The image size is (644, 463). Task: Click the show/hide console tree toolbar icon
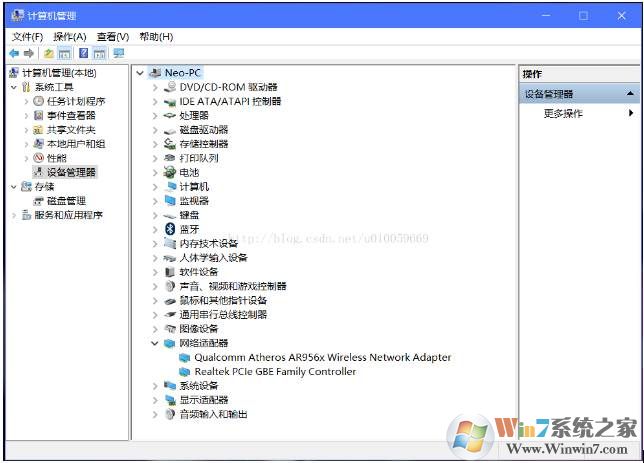point(64,53)
